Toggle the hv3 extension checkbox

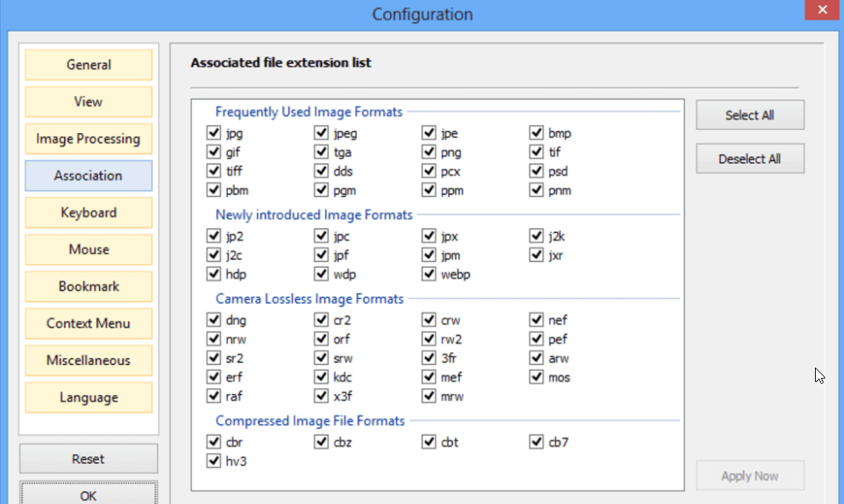click(213, 461)
